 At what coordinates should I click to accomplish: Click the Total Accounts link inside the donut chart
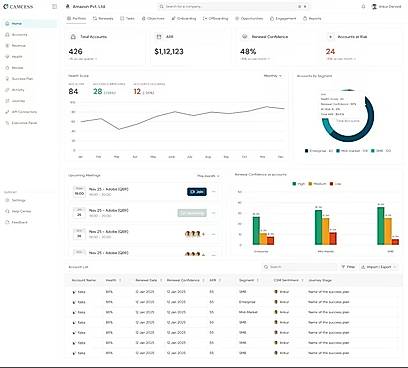tap(348, 121)
